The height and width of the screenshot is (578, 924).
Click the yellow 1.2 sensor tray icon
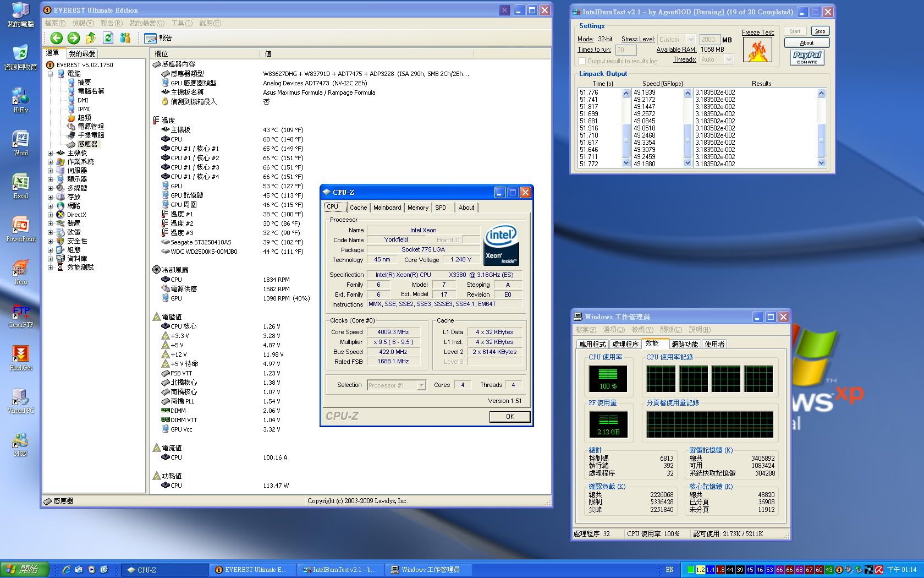click(700, 570)
